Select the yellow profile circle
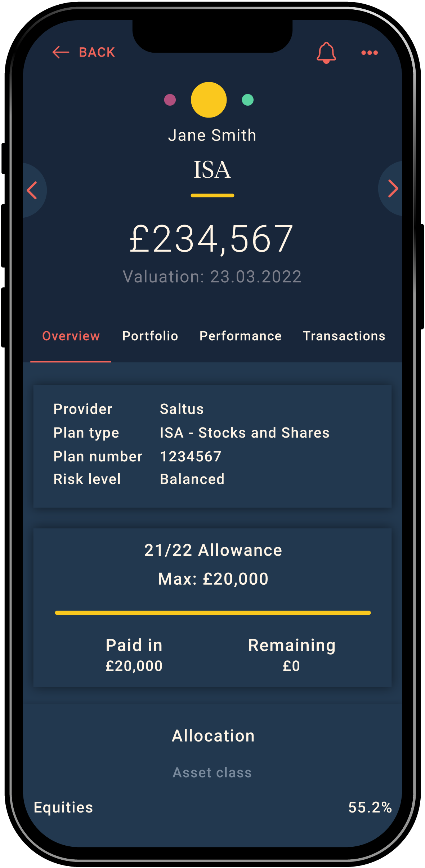 (x=209, y=100)
